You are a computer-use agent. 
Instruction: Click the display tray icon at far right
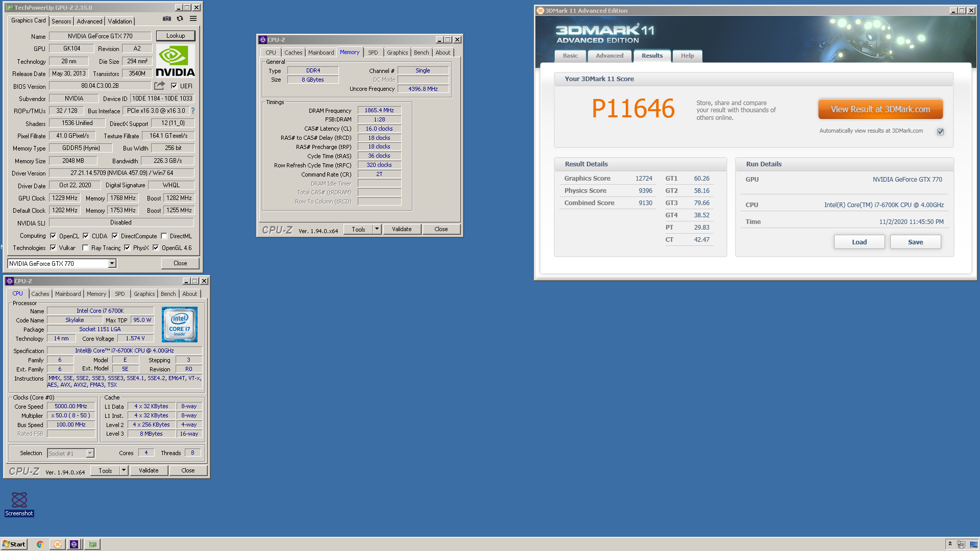(973, 544)
